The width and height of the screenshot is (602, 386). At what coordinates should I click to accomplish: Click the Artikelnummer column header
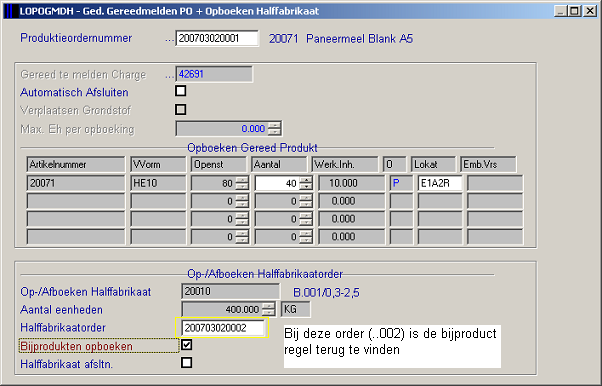click(x=76, y=164)
